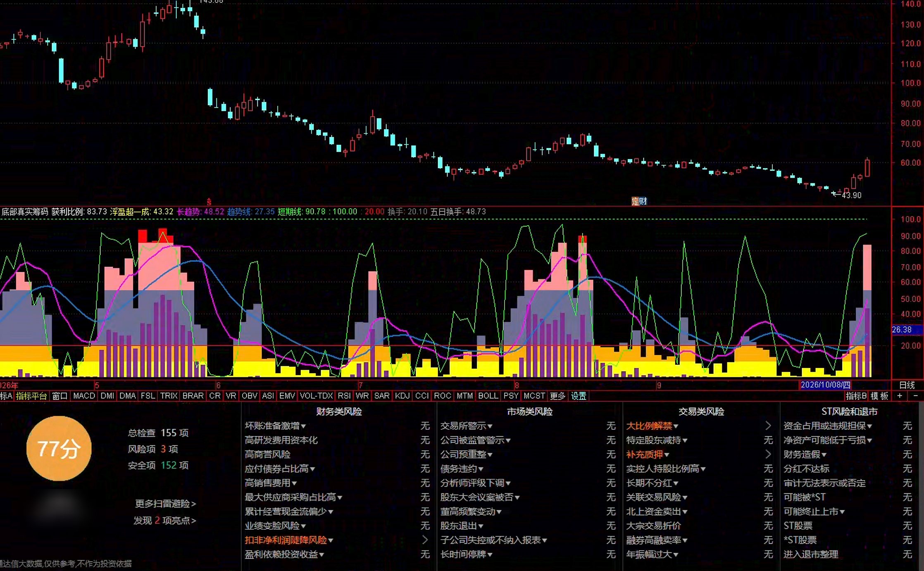The image size is (924, 571).
Task: Click the ST风险和退市 column header
Action: [x=849, y=412]
